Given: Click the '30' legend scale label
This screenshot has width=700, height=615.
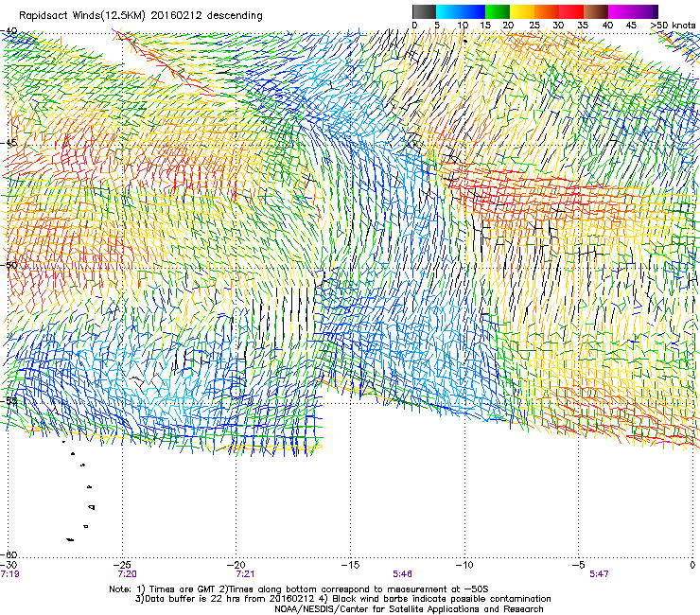Looking at the screenshot, I should [x=558, y=26].
